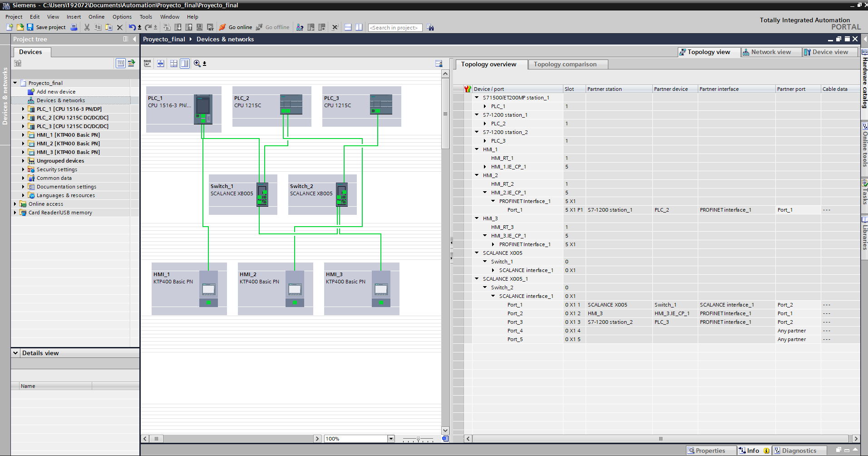Click the Search in project field
Screen dimensions: 868x456
click(395, 28)
